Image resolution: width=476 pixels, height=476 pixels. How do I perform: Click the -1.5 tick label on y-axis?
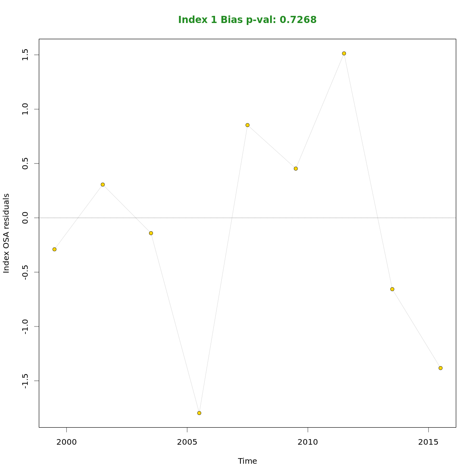pos(25,381)
